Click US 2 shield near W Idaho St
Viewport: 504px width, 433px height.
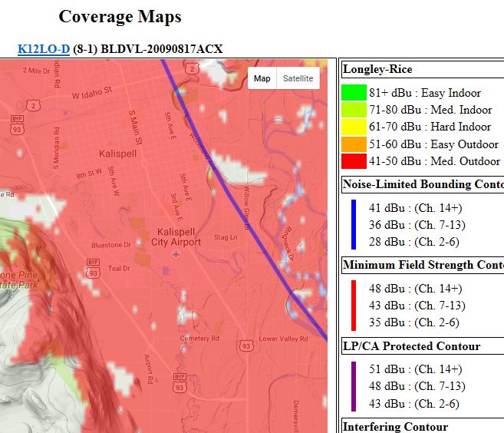click(33, 104)
